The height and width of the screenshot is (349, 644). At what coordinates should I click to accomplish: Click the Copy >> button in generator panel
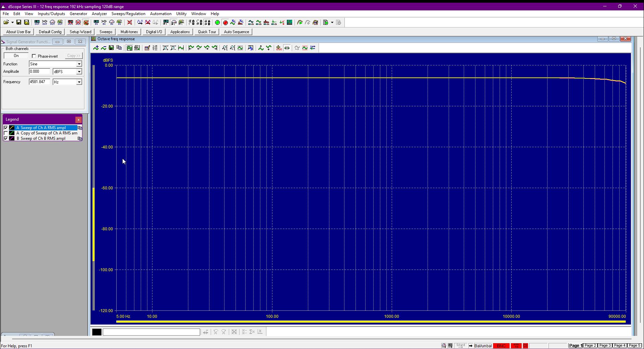[74, 56]
